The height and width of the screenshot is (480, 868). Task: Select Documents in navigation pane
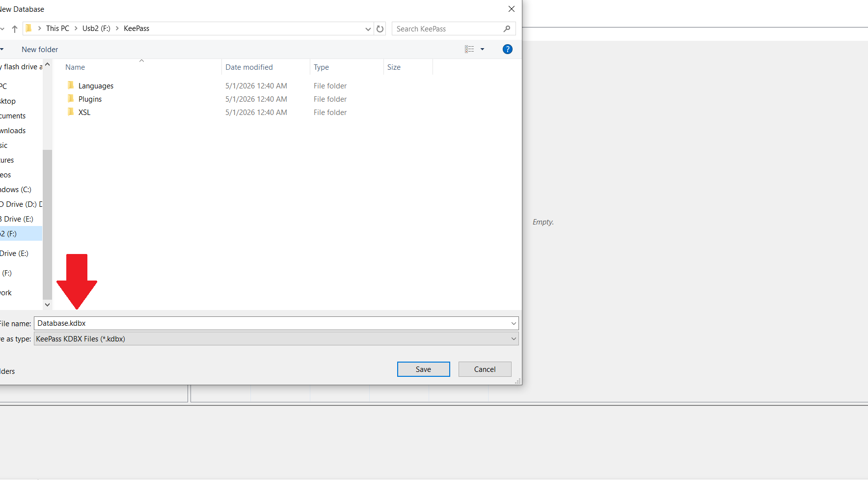point(13,116)
